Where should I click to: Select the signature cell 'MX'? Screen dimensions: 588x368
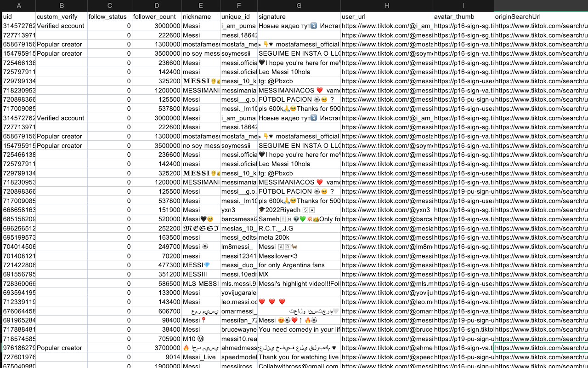pos(299,274)
